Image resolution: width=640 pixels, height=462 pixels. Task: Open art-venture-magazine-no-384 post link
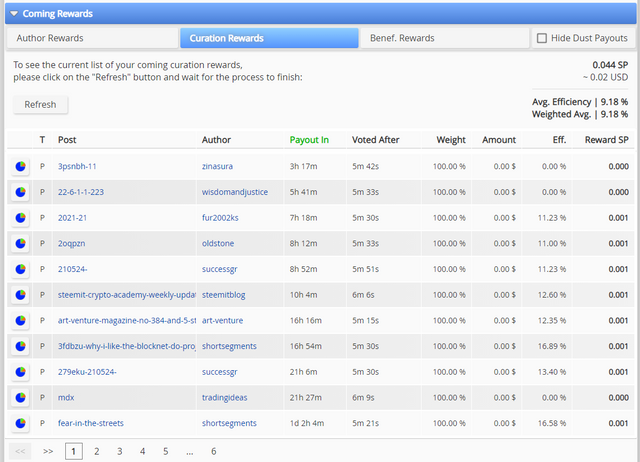coord(127,320)
